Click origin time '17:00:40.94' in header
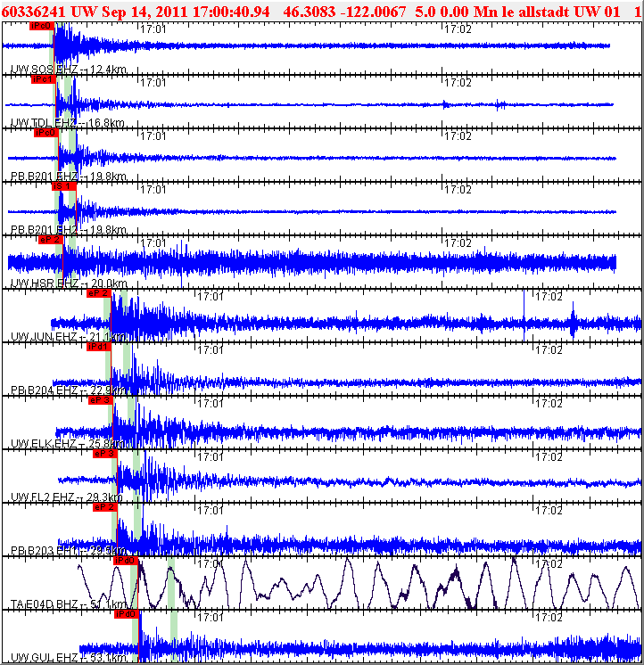644x665 pixels. [x=231, y=12]
